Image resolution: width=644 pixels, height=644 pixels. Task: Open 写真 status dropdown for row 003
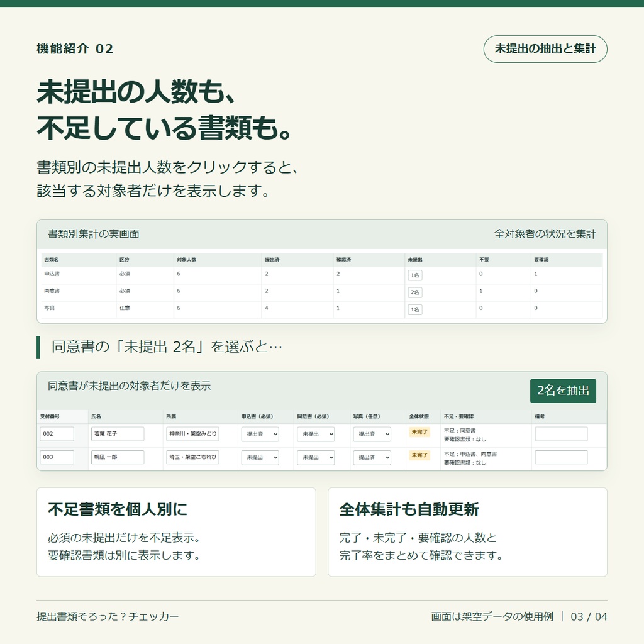point(372,458)
